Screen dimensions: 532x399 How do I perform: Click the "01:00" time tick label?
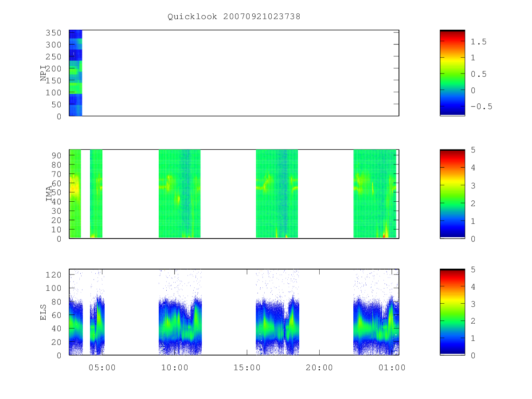[391, 368]
